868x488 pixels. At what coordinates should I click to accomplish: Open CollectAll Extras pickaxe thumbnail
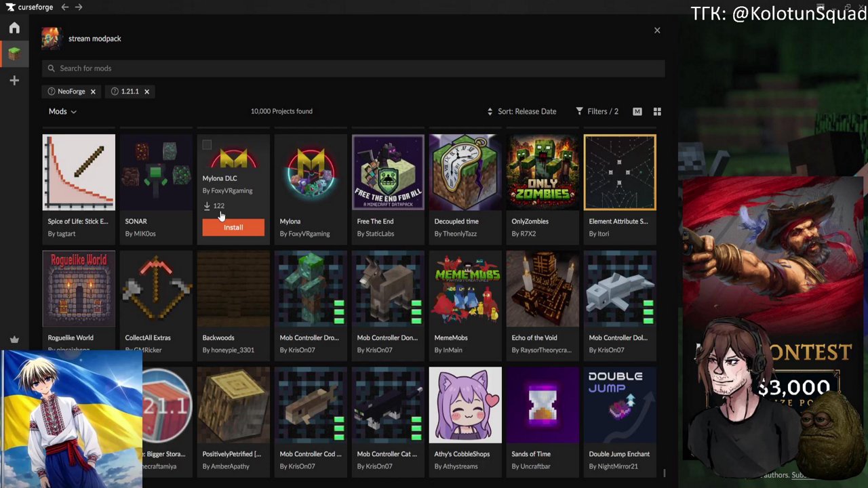pos(156,289)
